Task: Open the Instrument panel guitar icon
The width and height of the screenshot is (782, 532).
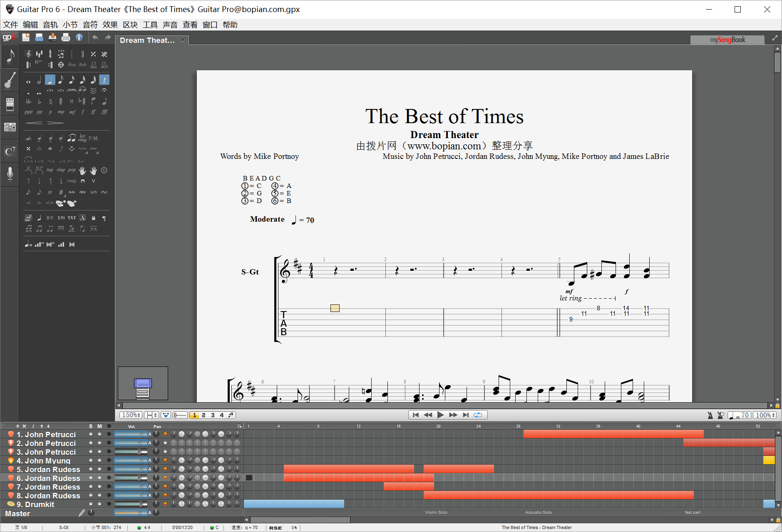Action: (x=10, y=80)
